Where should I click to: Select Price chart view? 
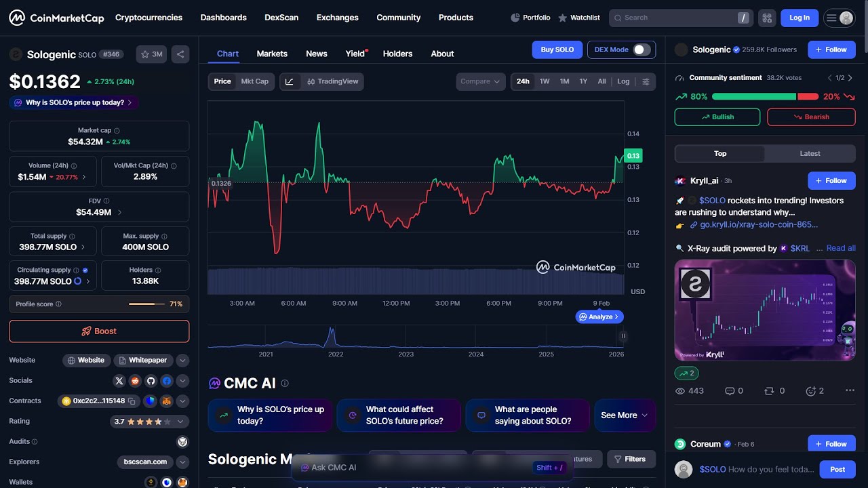(x=222, y=81)
